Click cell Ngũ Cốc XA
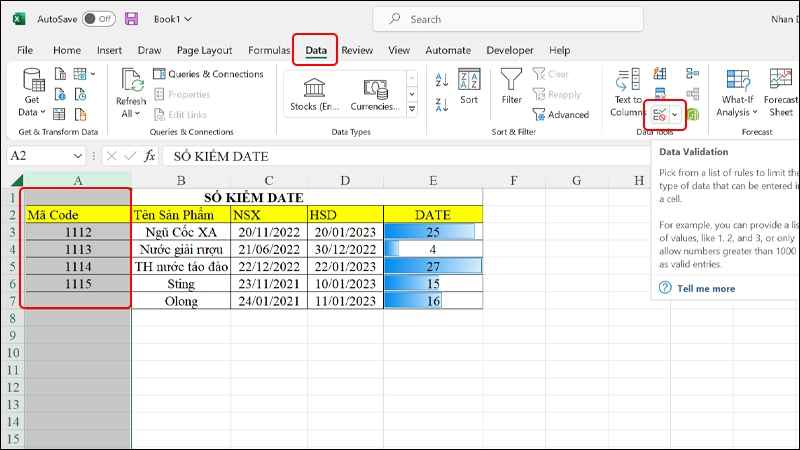Image resolution: width=800 pixels, height=450 pixels. (181, 232)
